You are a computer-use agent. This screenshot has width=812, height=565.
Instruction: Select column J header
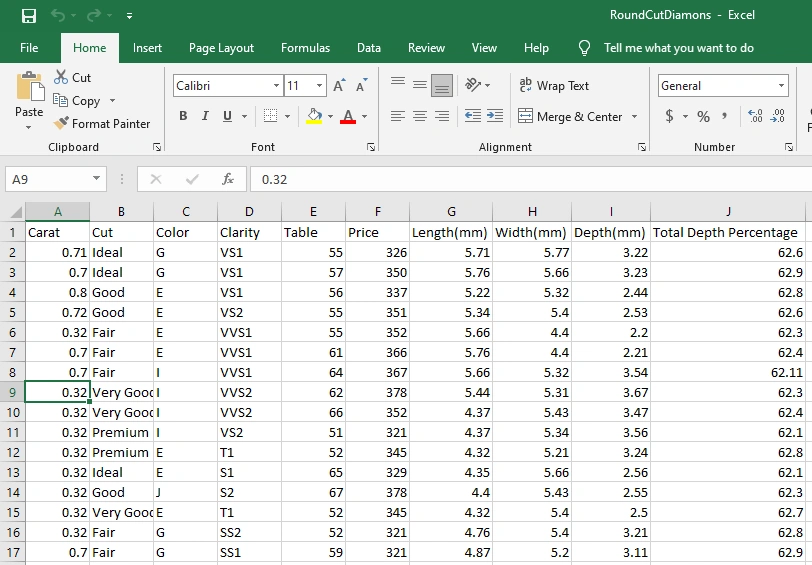tap(728, 211)
